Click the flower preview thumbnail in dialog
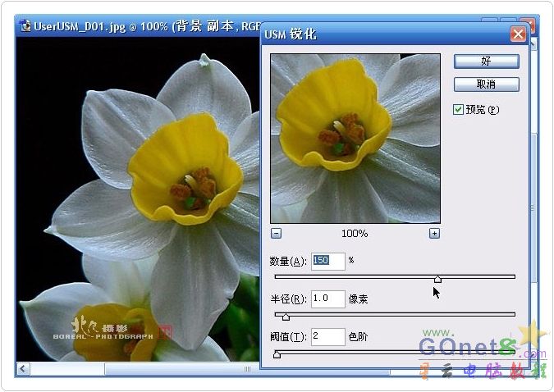554x392 pixels. (x=355, y=137)
